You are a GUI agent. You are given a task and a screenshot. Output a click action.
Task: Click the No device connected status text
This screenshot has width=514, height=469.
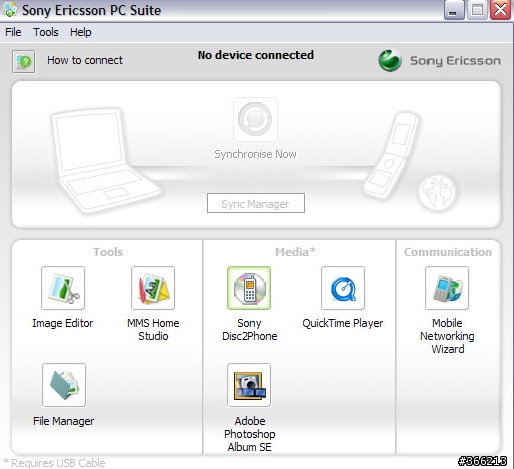pos(256,55)
